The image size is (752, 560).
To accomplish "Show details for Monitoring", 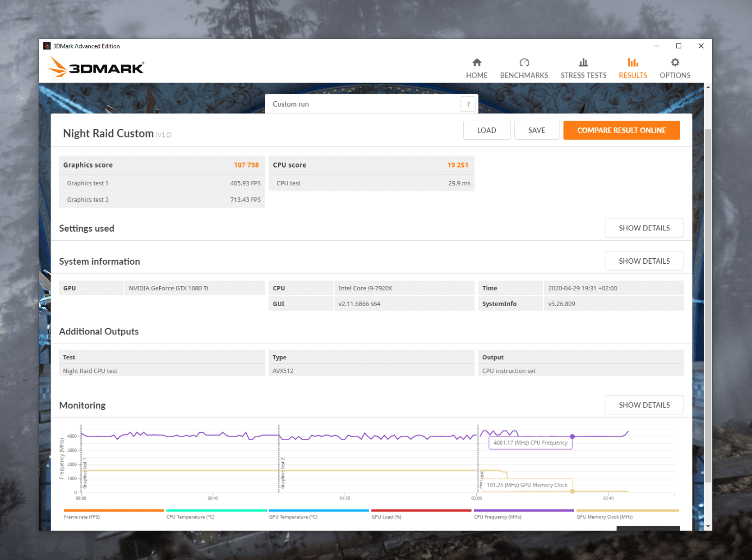I will (644, 405).
